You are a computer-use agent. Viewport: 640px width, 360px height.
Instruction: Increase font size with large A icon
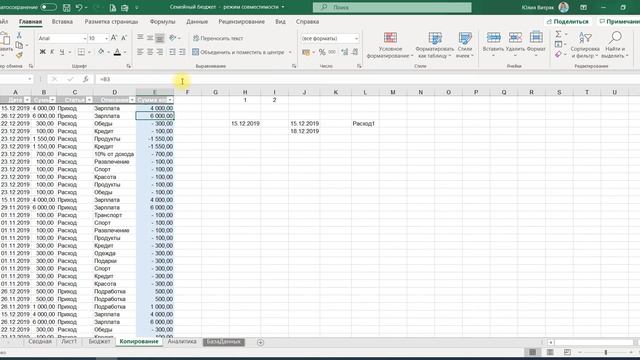pyautogui.click(x=114, y=38)
